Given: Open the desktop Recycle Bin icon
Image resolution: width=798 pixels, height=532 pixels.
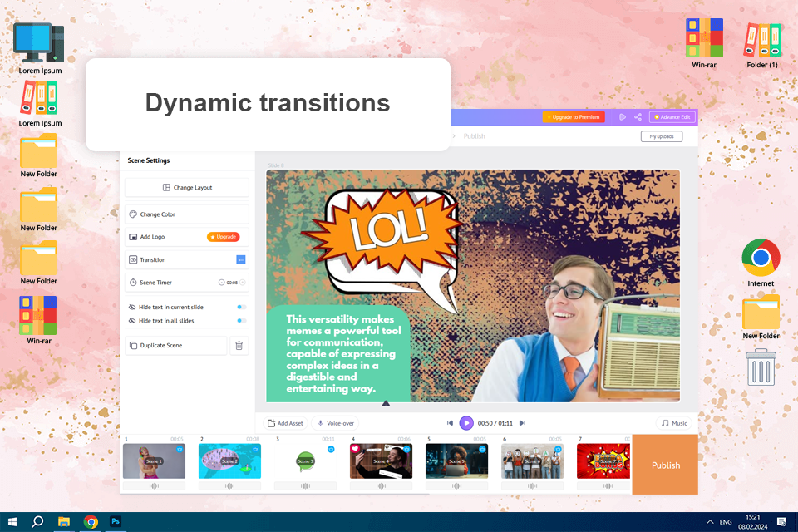Looking at the screenshot, I should tap(761, 367).
